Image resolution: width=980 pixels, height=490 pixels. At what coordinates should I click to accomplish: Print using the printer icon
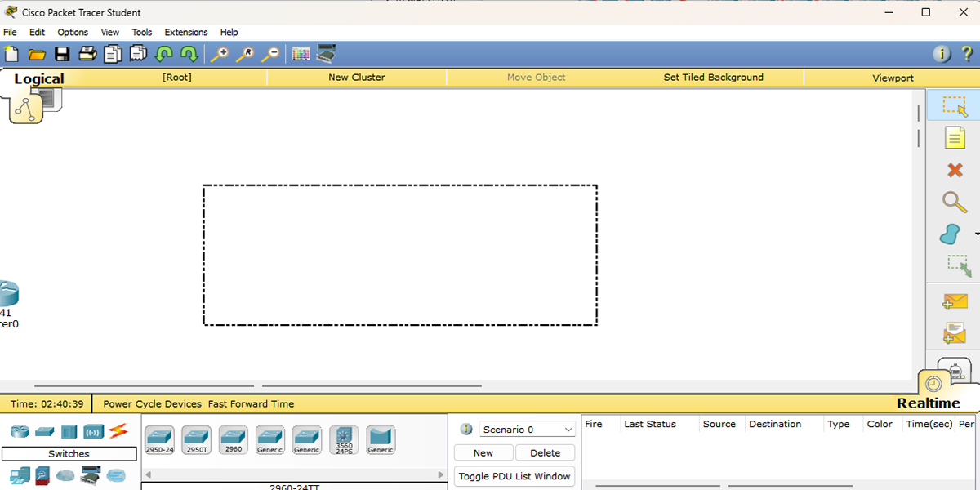87,55
